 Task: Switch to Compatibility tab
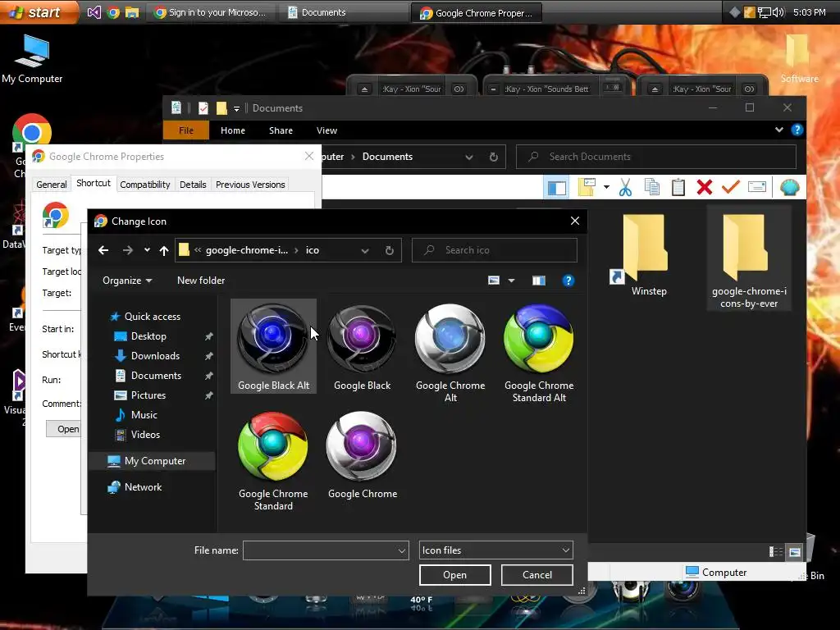pyautogui.click(x=144, y=185)
